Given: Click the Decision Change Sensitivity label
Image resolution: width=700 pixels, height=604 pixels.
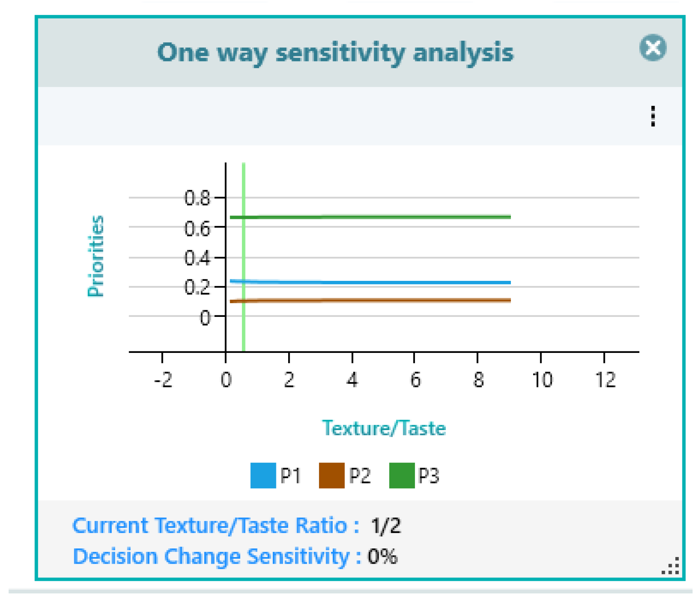Looking at the screenshot, I should tap(216, 556).
